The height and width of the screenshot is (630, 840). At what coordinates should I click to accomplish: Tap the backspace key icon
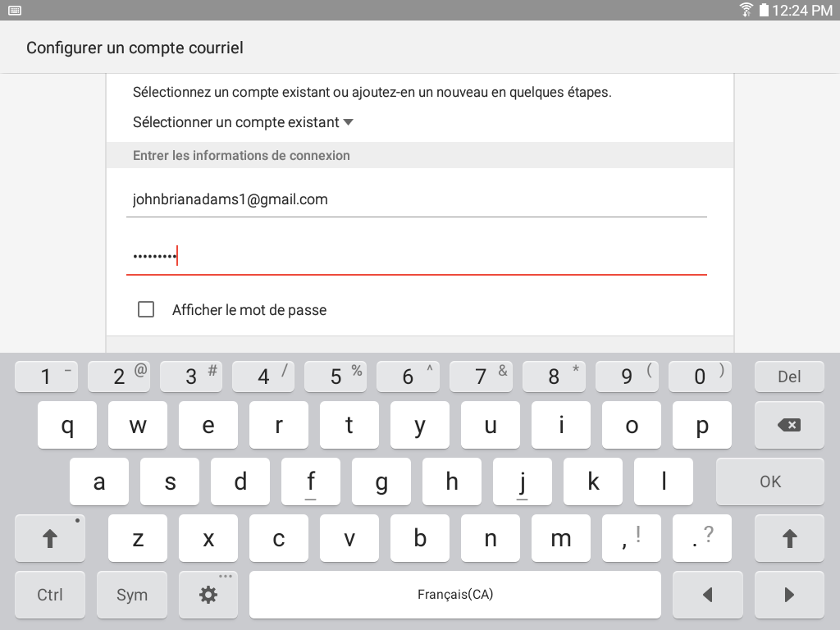point(789,425)
